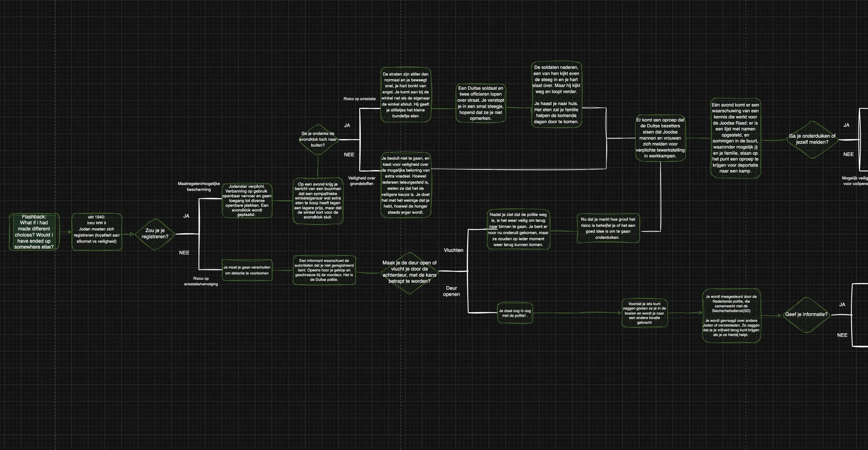The height and width of the screenshot is (450, 868).
Task: Click the NEE label after 'Zou je je registreren?'
Action: tap(184, 253)
